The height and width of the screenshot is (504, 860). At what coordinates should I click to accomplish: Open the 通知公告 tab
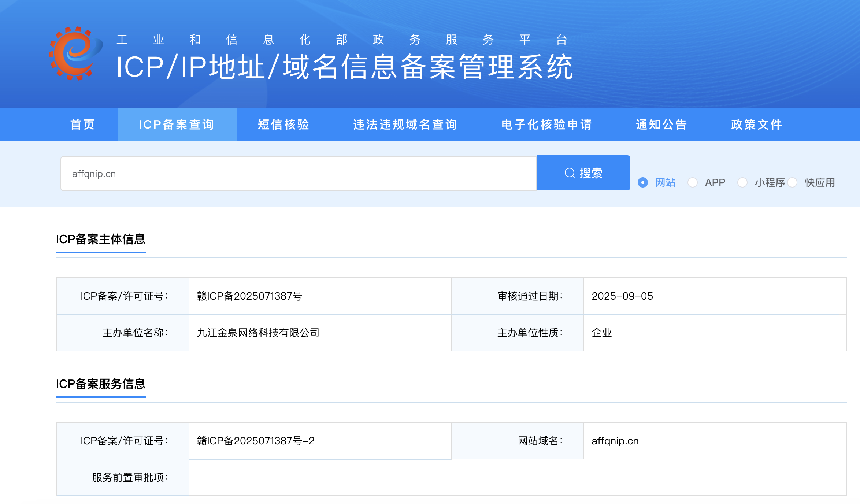click(x=661, y=125)
